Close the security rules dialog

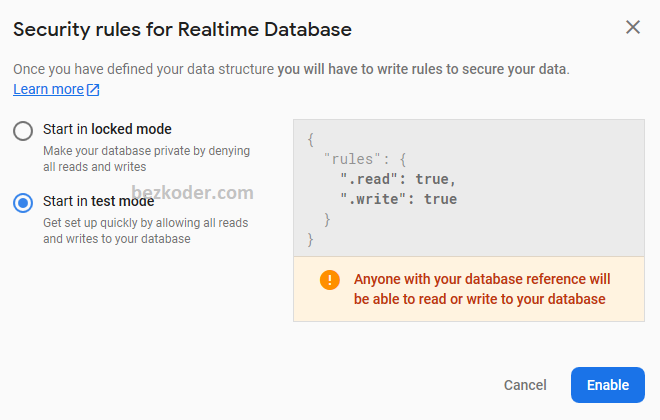coord(632,27)
